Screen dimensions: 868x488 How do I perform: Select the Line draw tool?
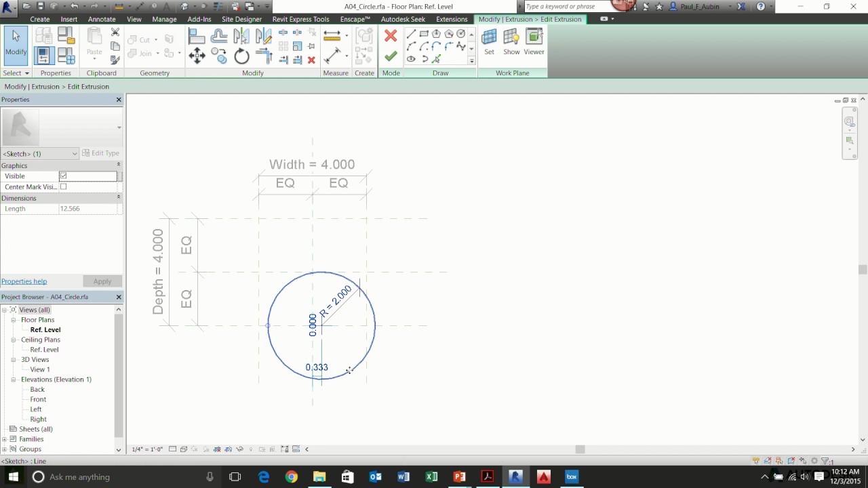(411, 34)
